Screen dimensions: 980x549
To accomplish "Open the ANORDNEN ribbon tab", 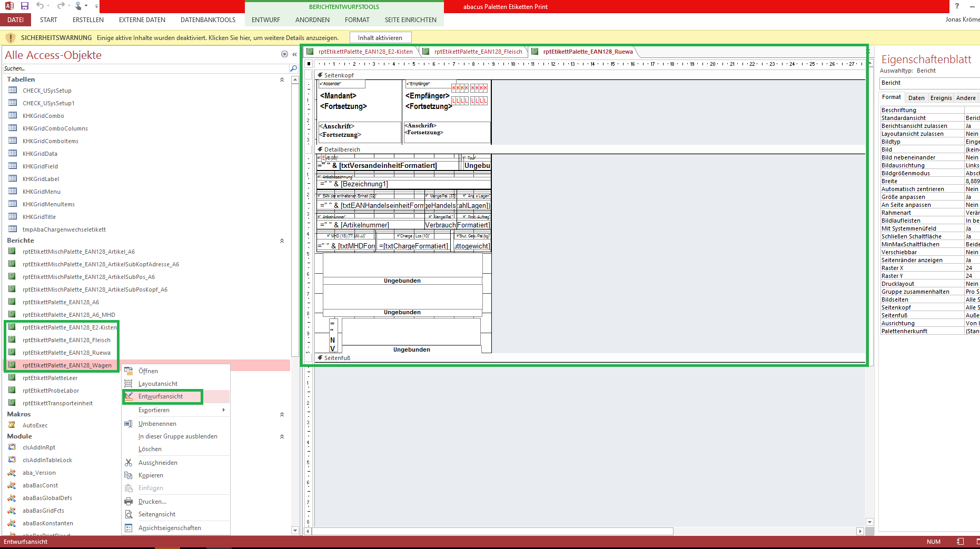I will (x=312, y=20).
